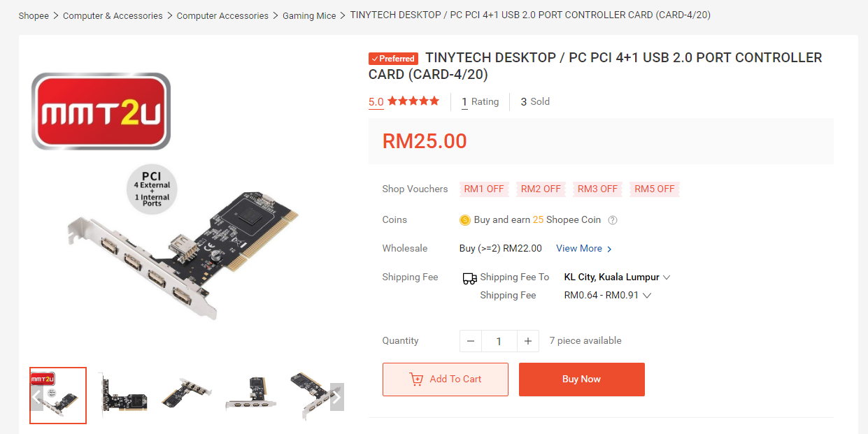Image resolution: width=868 pixels, height=434 pixels.
Task: Select the RM1 OFF shop voucher
Action: 484,189
